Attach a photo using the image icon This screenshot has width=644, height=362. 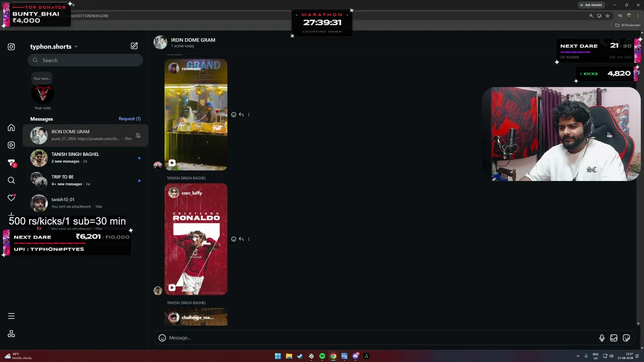(614, 338)
